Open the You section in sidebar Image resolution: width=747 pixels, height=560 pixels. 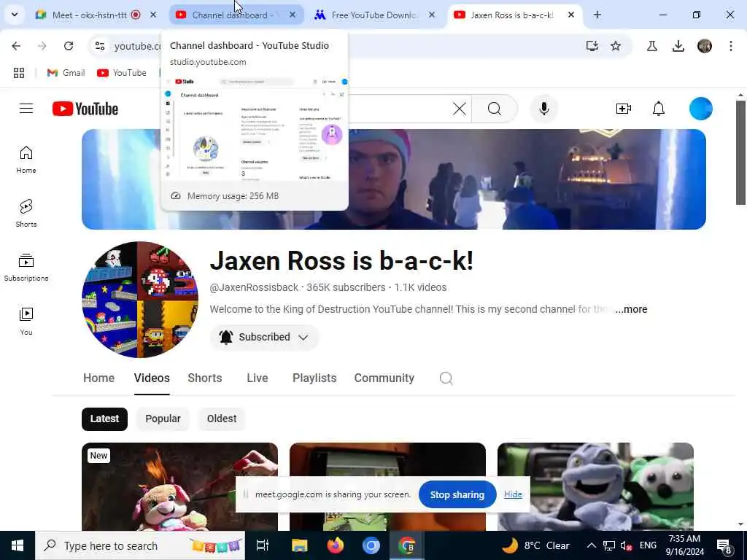(26, 321)
